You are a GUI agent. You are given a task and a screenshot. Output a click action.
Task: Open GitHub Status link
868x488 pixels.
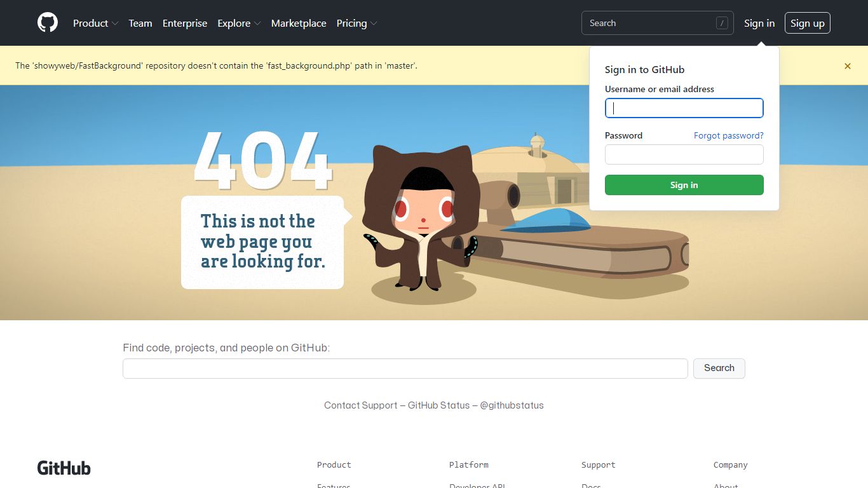click(438, 405)
